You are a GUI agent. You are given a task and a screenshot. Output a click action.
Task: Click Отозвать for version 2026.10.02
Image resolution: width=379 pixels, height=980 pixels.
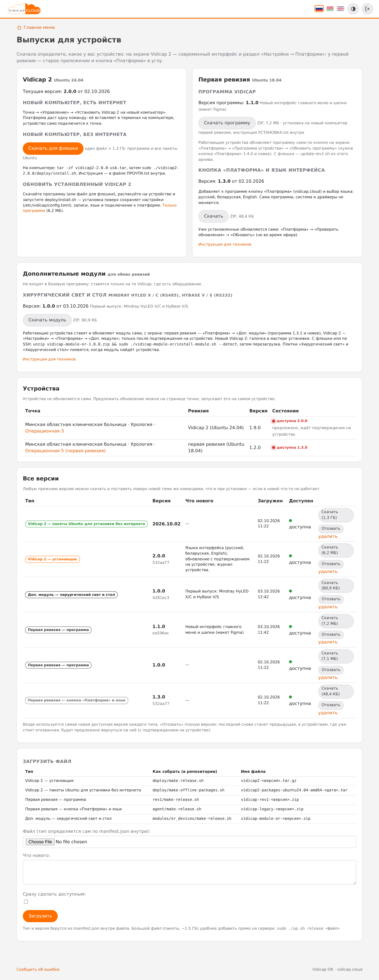coord(331,528)
